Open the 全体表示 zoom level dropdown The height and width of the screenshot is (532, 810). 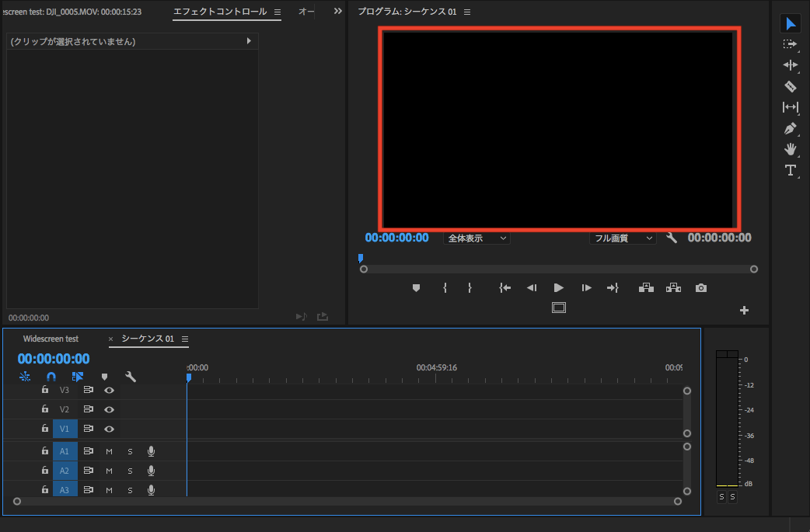point(477,238)
